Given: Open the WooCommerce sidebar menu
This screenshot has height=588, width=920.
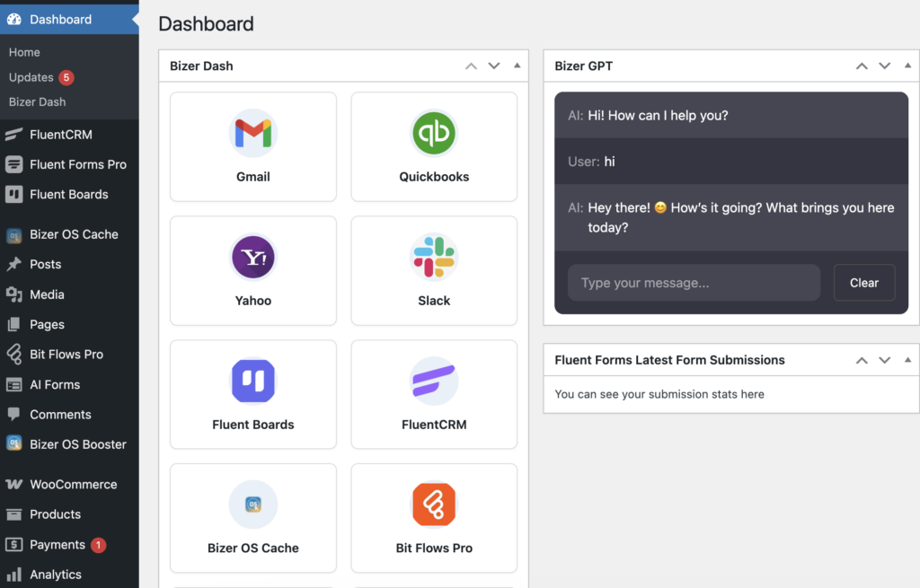Looking at the screenshot, I should coord(72,484).
